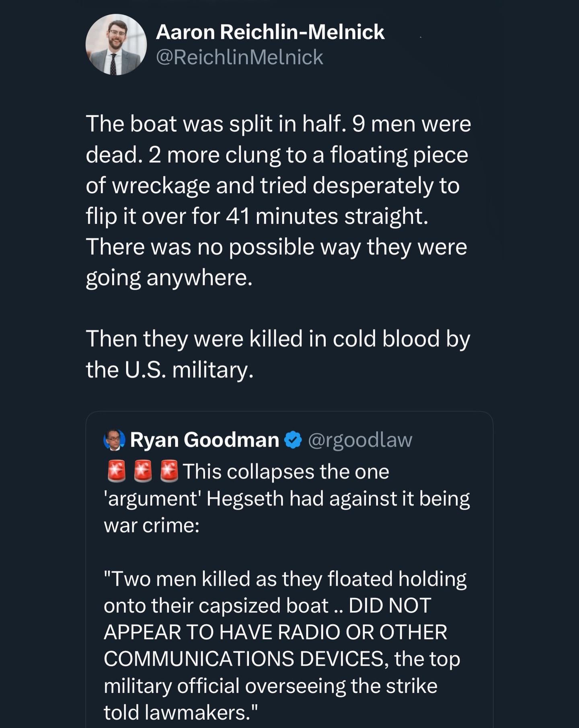This screenshot has height=728, width=579.
Task: Click the "the U.S. military." text
Action: (x=169, y=370)
